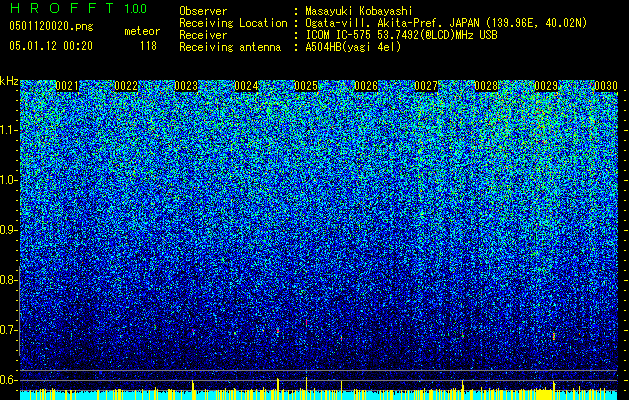The height and width of the screenshot is (400, 629).
Task: Select observer name Masayuki Kobayashi
Action: coord(359,11)
